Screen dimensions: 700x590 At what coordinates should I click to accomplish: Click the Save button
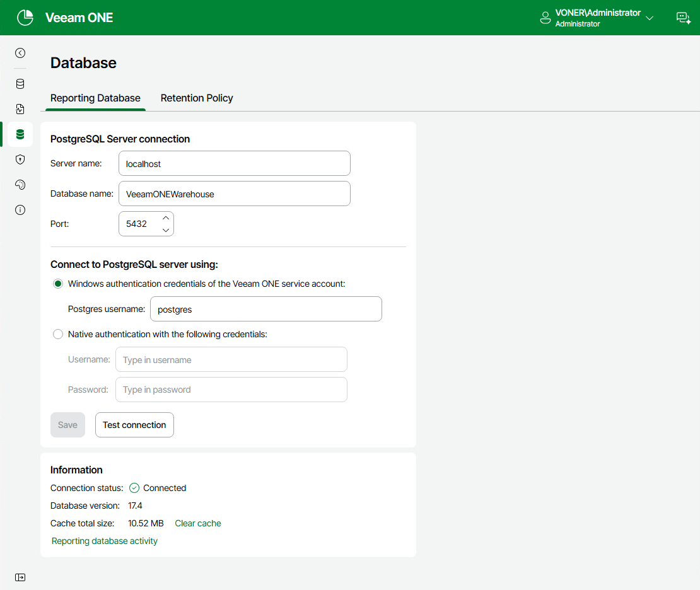(x=67, y=425)
